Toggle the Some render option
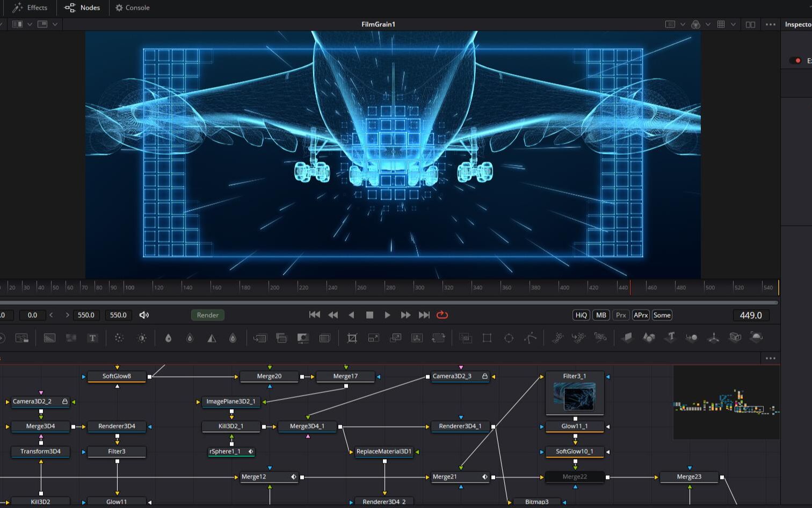This screenshot has width=812, height=508. [x=662, y=315]
